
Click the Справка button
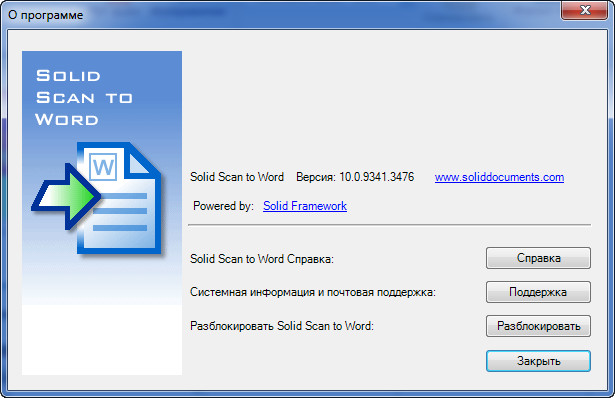[538, 258]
